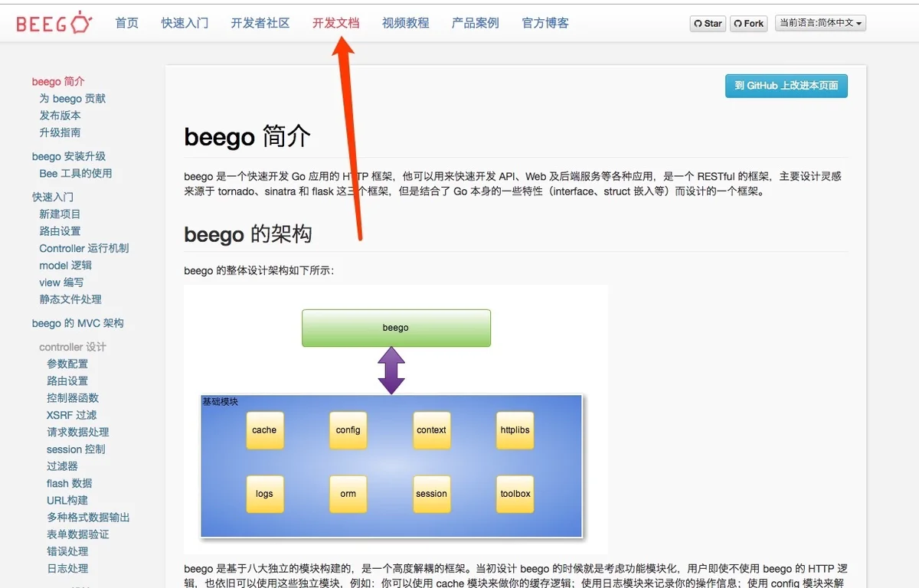Open 新建项目 sidebar link
The width and height of the screenshot is (919, 588).
click(x=60, y=214)
